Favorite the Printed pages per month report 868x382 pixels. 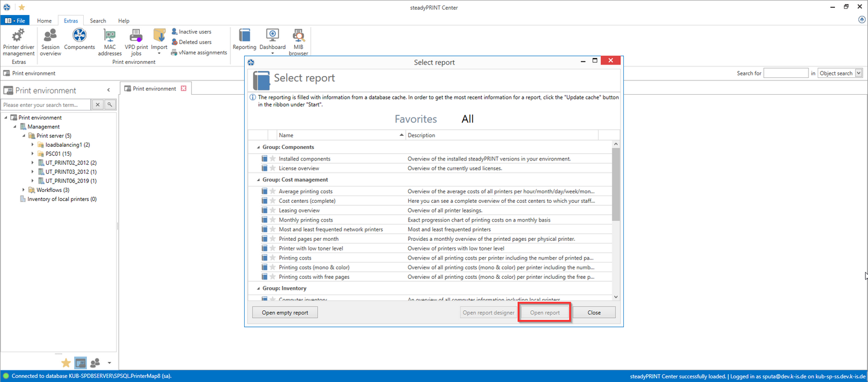[x=272, y=239]
